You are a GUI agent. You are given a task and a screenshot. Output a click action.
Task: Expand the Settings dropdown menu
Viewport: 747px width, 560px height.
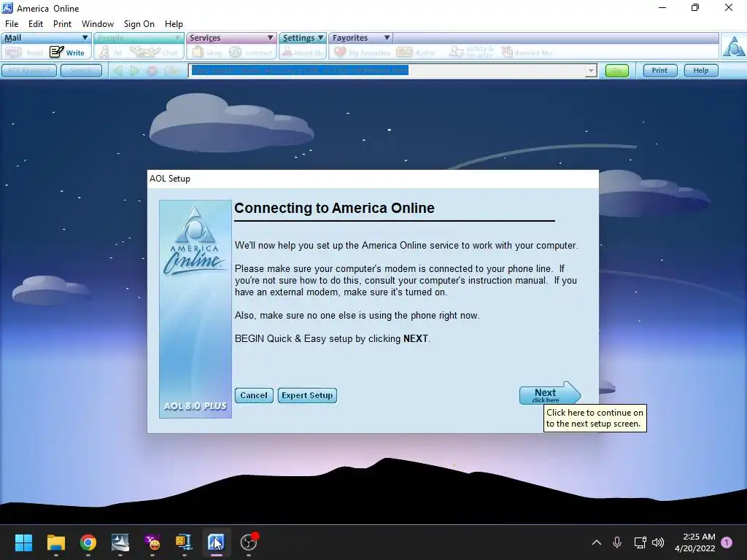[x=321, y=38]
